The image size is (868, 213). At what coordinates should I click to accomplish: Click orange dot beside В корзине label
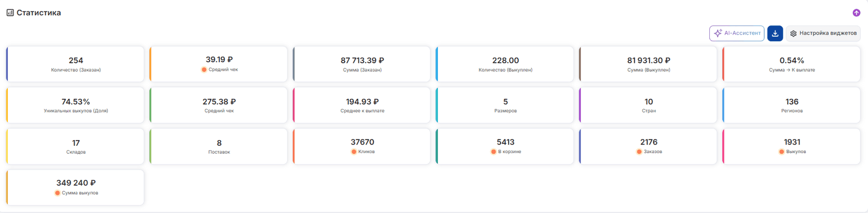(493, 152)
